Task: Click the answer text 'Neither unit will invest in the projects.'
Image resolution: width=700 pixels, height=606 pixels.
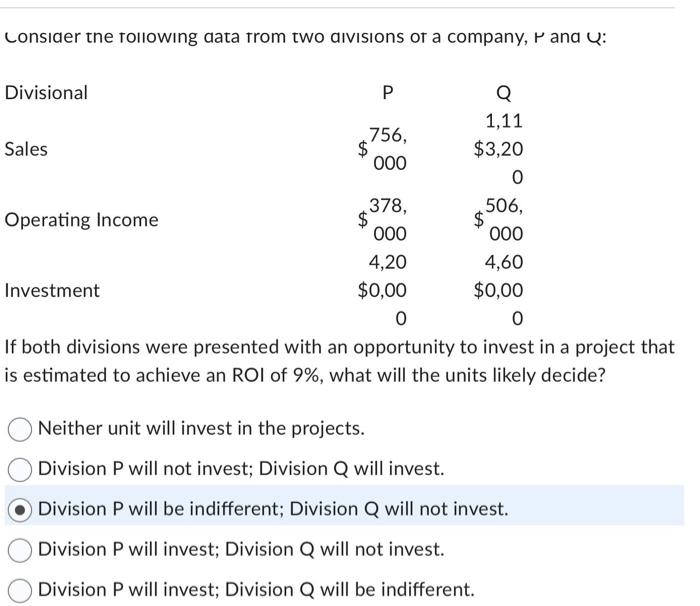Action: point(201,428)
